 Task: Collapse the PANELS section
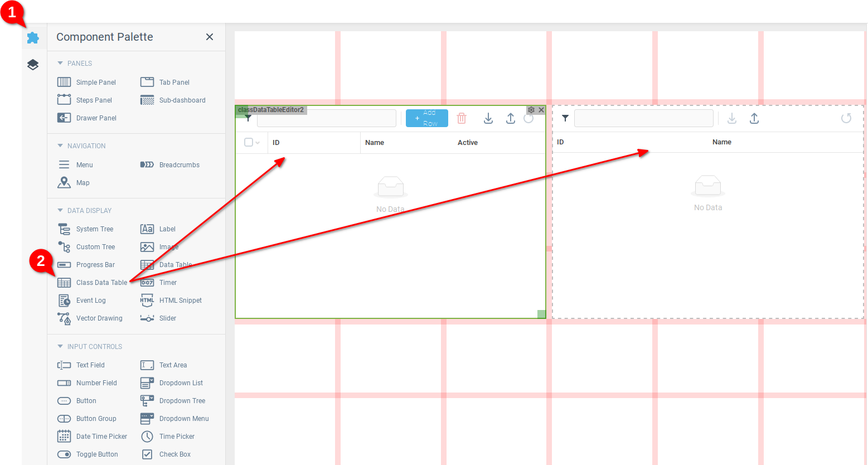pyautogui.click(x=60, y=64)
